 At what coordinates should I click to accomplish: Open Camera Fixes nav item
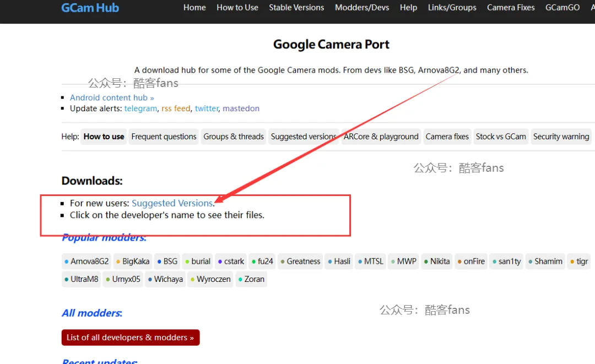click(511, 8)
